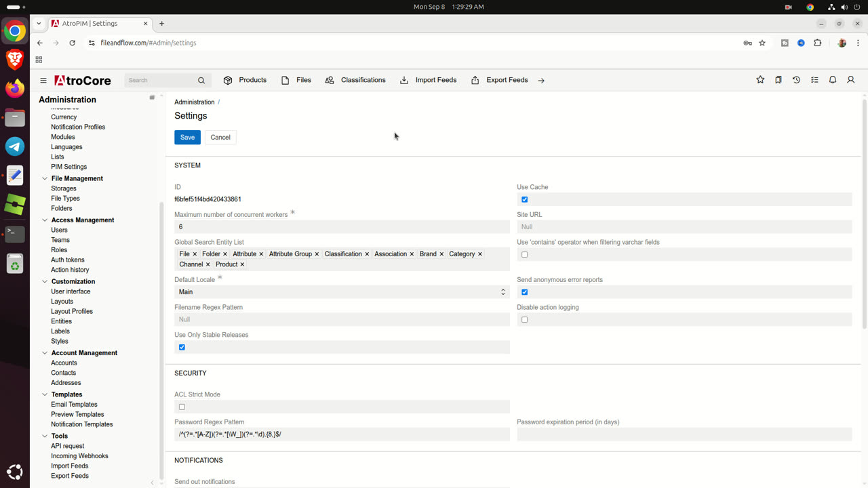Viewport: 868px width, 488px height.
Task: Collapse the Account Management section
Action: 45,353
